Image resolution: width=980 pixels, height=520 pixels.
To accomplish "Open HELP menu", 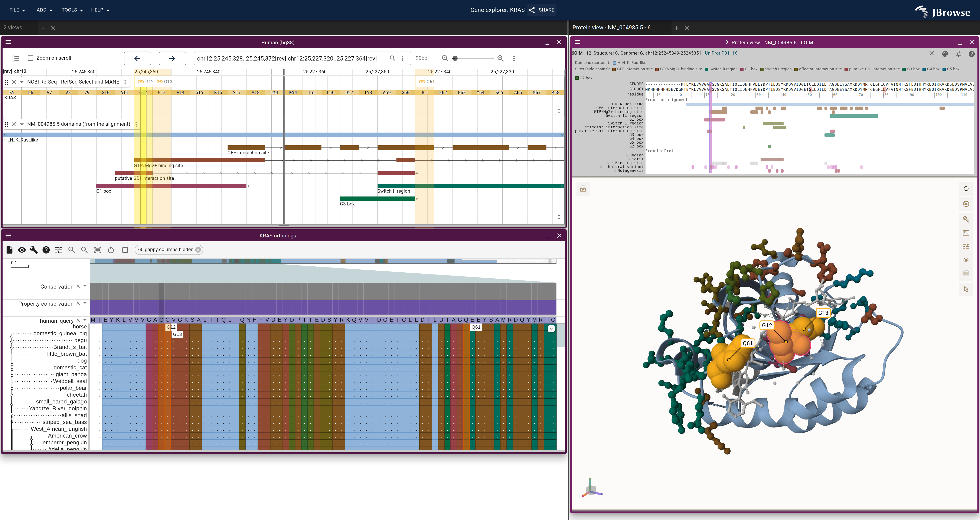I will pyautogui.click(x=100, y=10).
